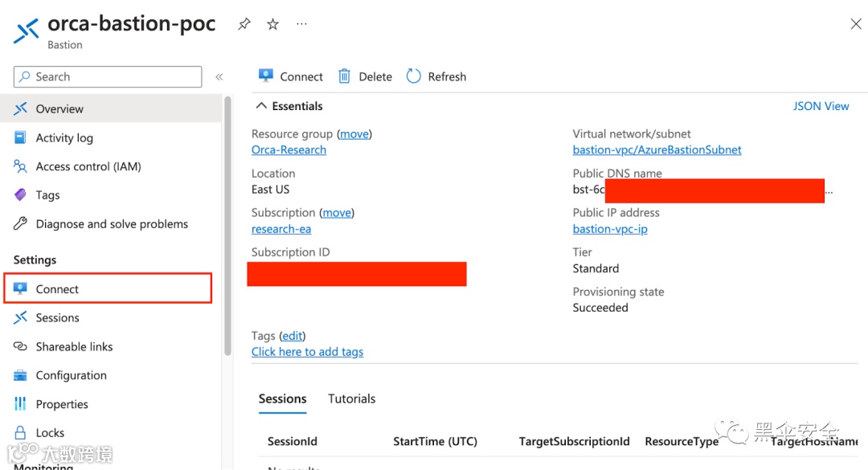
Task: Click the Standard tier value
Action: pyautogui.click(x=596, y=268)
